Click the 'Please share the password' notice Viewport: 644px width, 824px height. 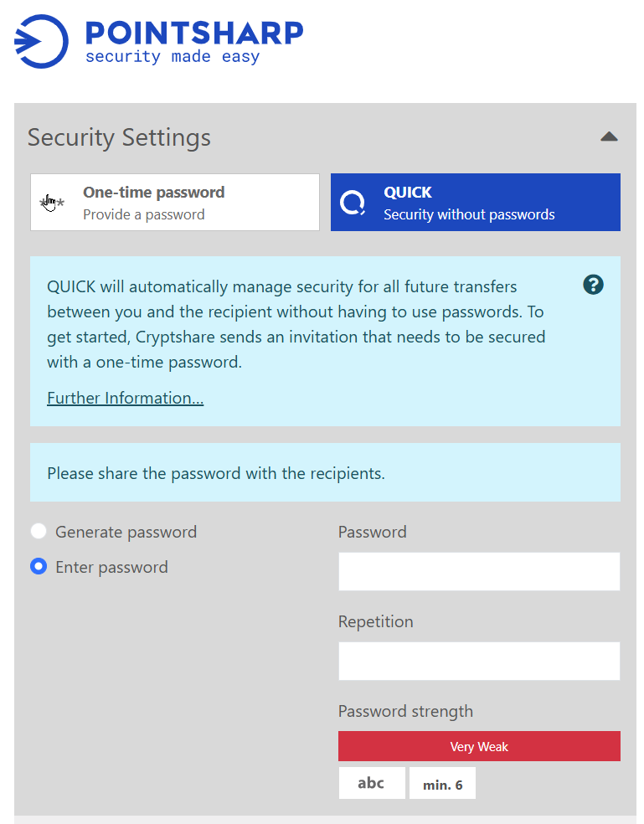pyautogui.click(x=216, y=473)
